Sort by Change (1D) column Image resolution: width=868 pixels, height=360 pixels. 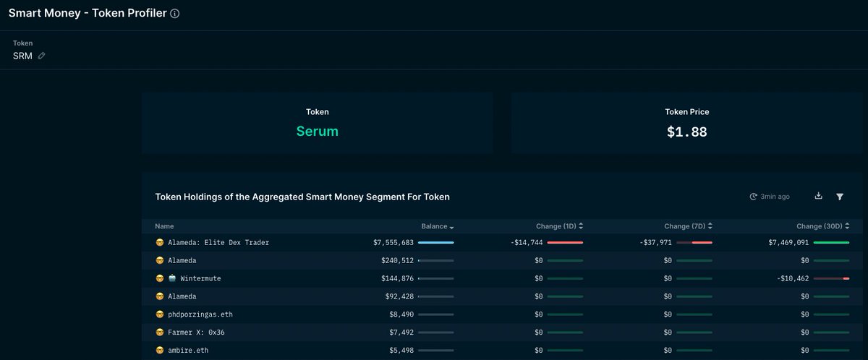[x=559, y=226]
